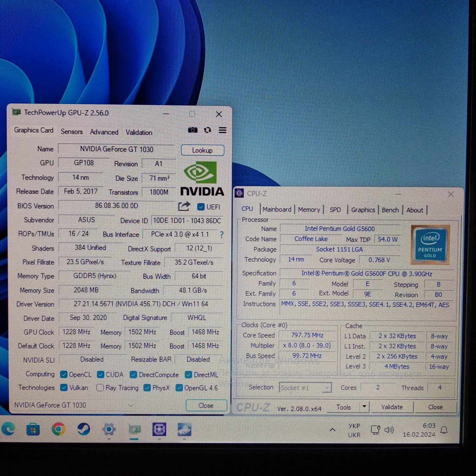
Task: Click the GPU-Z bottom Close button
Action: tap(206, 406)
